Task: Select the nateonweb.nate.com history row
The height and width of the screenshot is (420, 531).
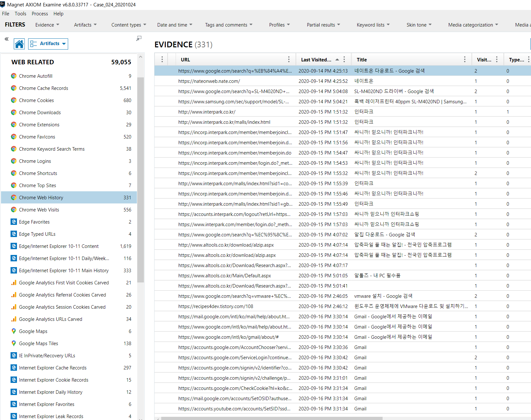Action: click(x=343, y=81)
